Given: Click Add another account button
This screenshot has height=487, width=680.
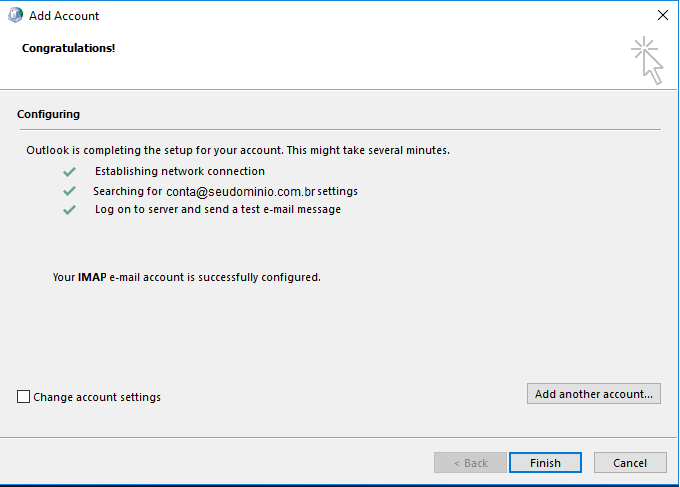Looking at the screenshot, I should coord(594,394).
